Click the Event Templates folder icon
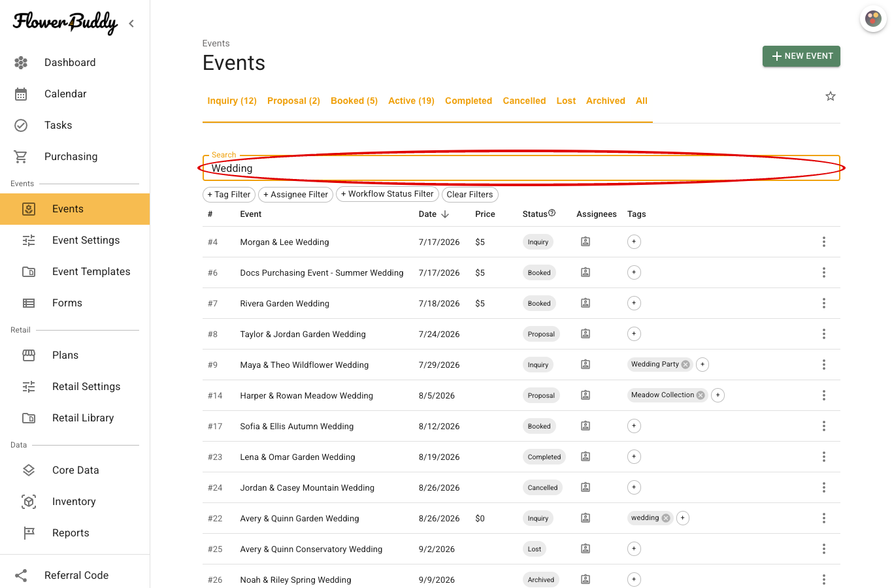This screenshot has height=588, width=892. (29, 272)
